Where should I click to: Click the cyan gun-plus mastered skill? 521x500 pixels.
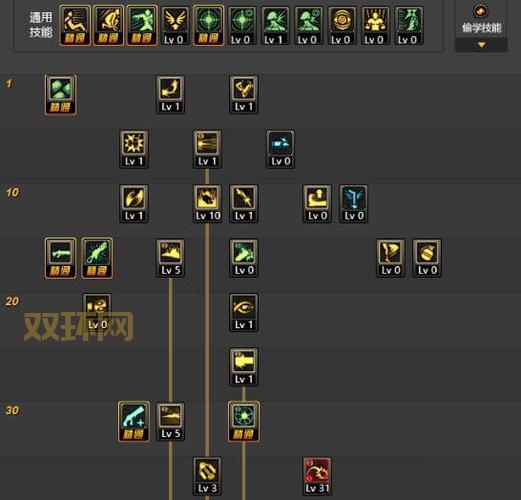coord(134,421)
